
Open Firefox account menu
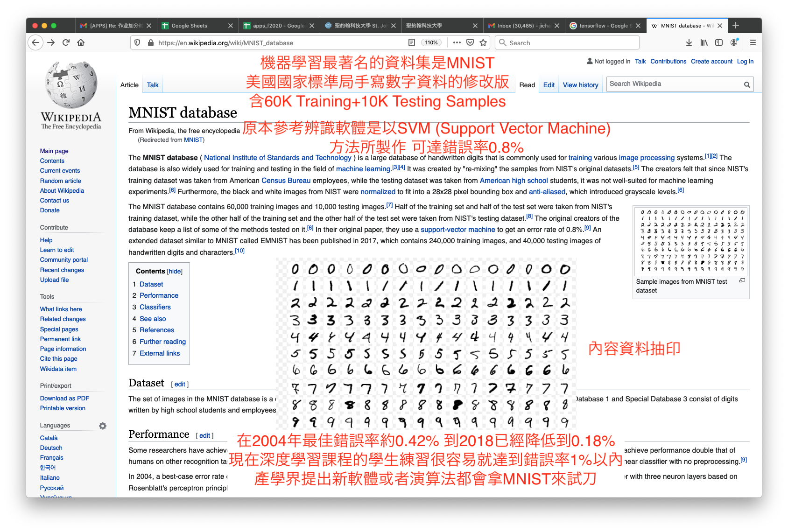(x=734, y=42)
